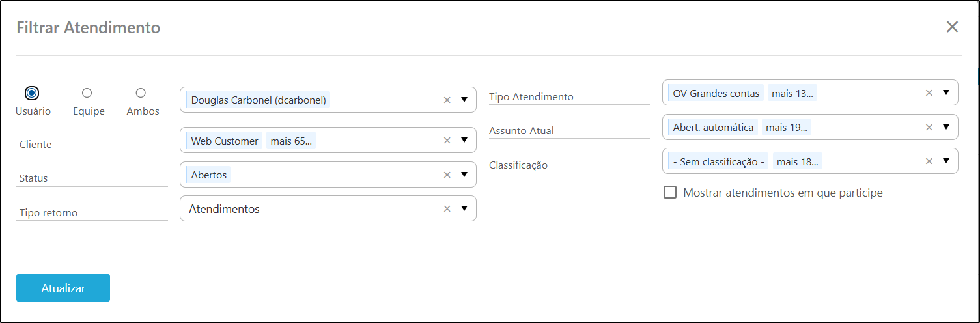Close the Filtrar Atendimento dialog
Image resolution: width=980 pixels, height=323 pixels.
click(952, 27)
